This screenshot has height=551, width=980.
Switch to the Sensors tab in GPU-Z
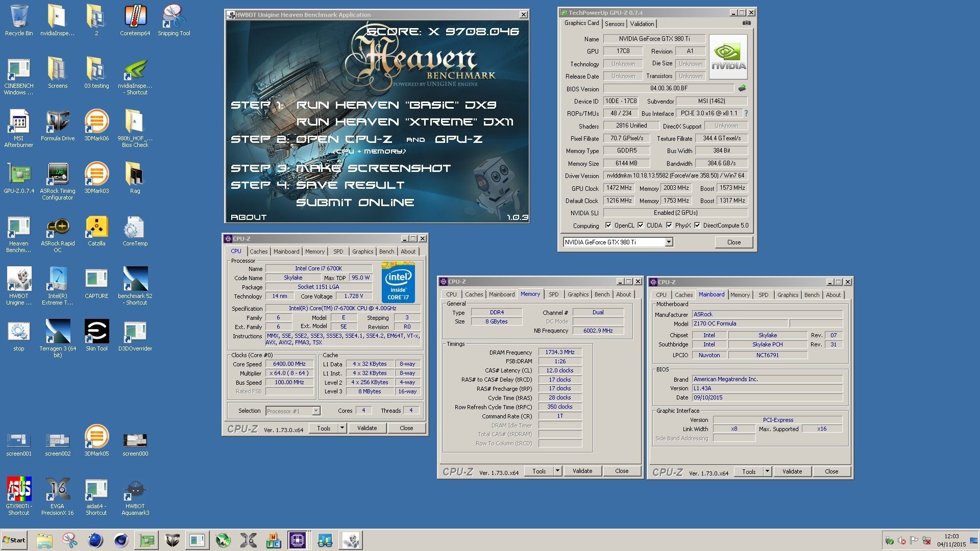[615, 24]
